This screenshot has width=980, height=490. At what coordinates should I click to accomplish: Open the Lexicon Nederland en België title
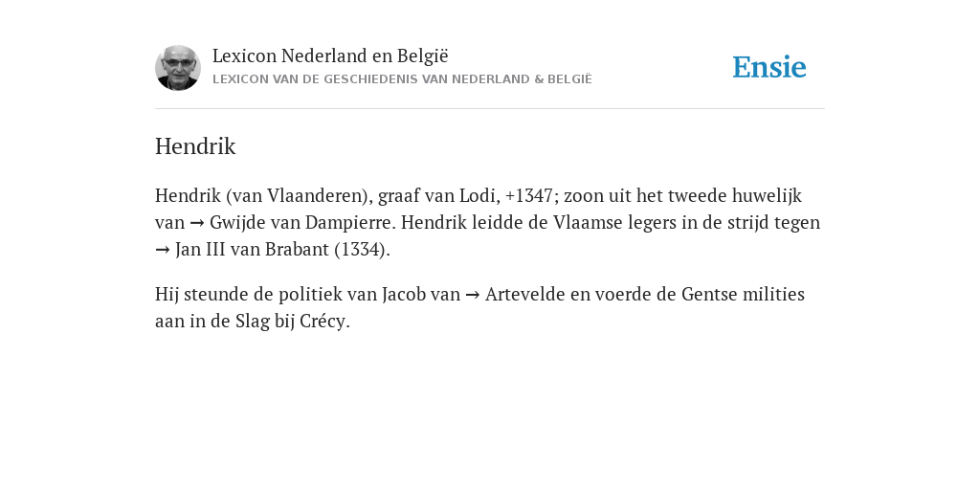pyautogui.click(x=330, y=56)
